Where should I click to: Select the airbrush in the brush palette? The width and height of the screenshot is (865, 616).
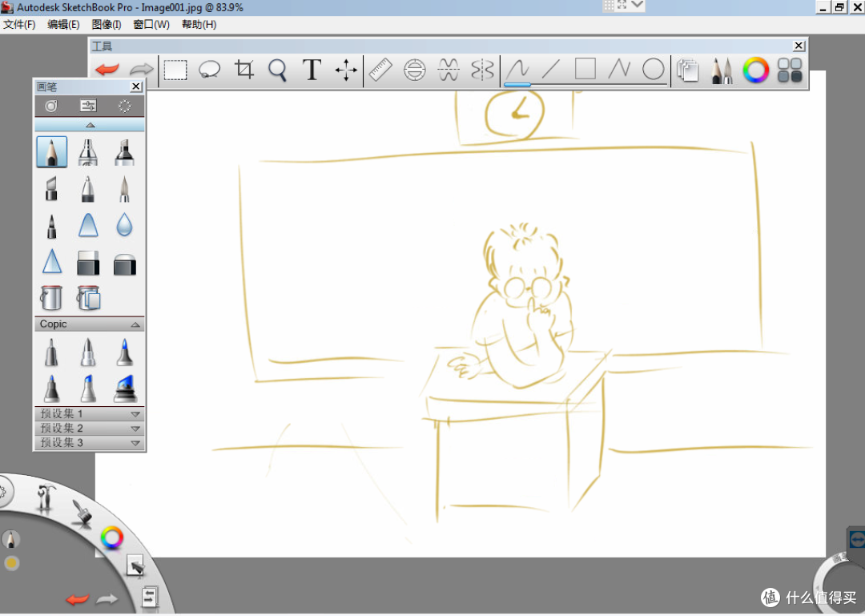[88, 151]
